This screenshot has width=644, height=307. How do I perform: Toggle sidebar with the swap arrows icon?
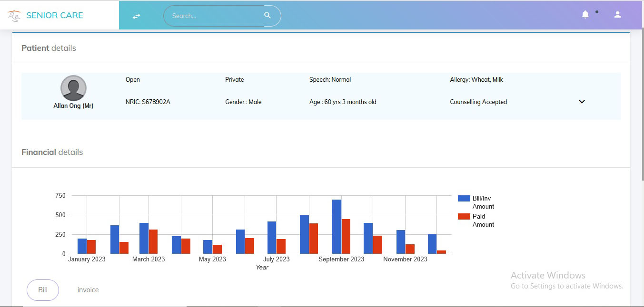pyautogui.click(x=137, y=16)
